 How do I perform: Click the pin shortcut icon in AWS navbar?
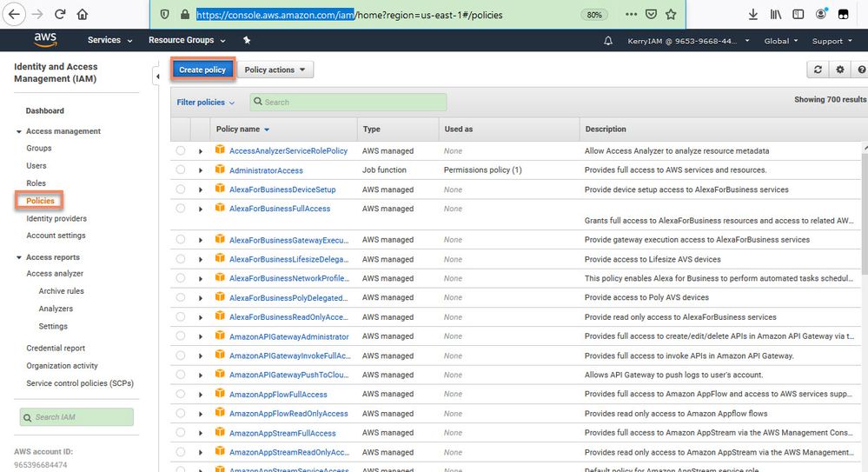pyautogui.click(x=247, y=40)
